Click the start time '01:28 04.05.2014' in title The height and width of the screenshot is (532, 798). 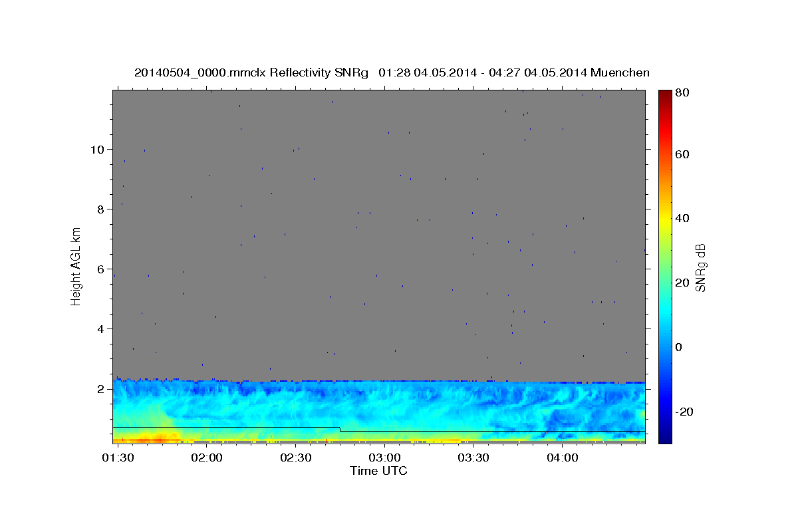tap(427, 72)
